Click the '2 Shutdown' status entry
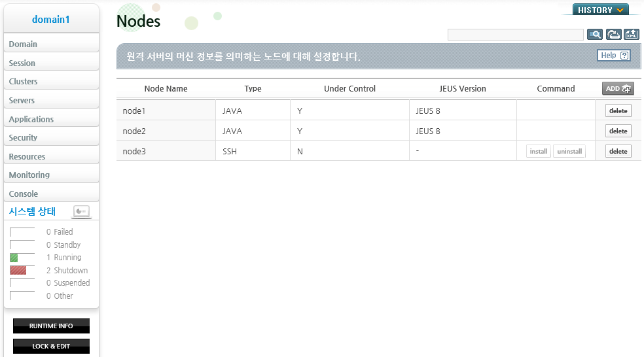 [x=67, y=271]
